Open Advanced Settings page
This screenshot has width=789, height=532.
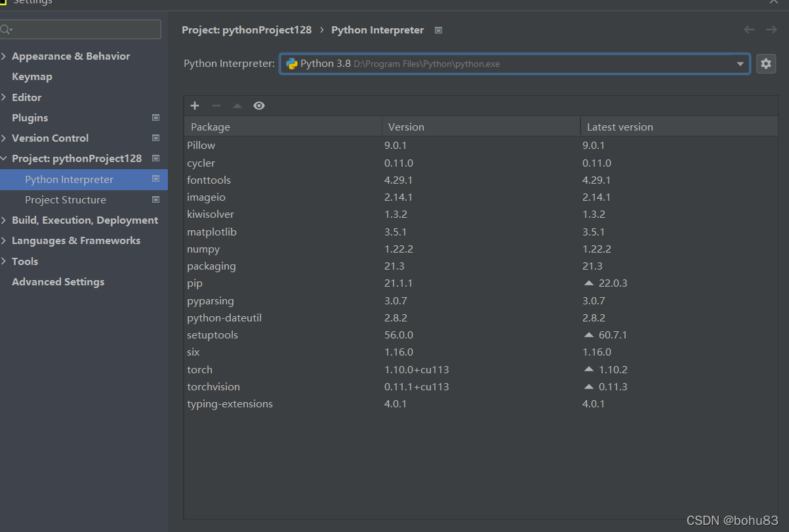coord(58,282)
